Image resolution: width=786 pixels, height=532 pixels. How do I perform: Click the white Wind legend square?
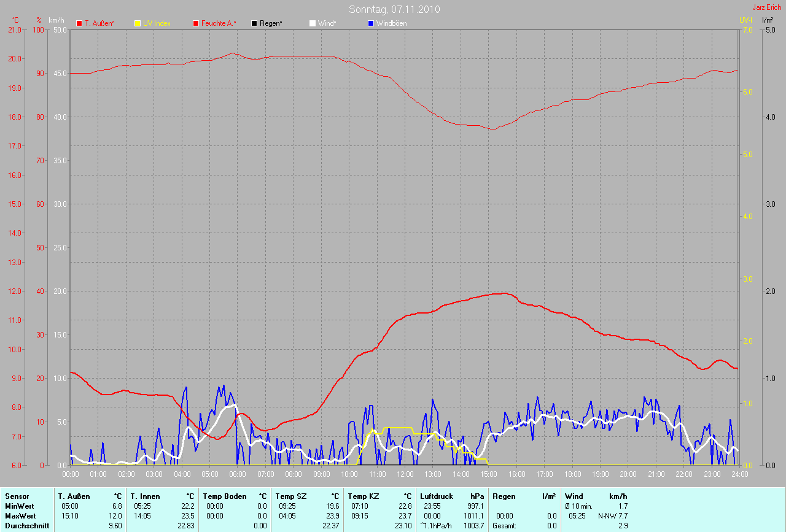[313, 23]
